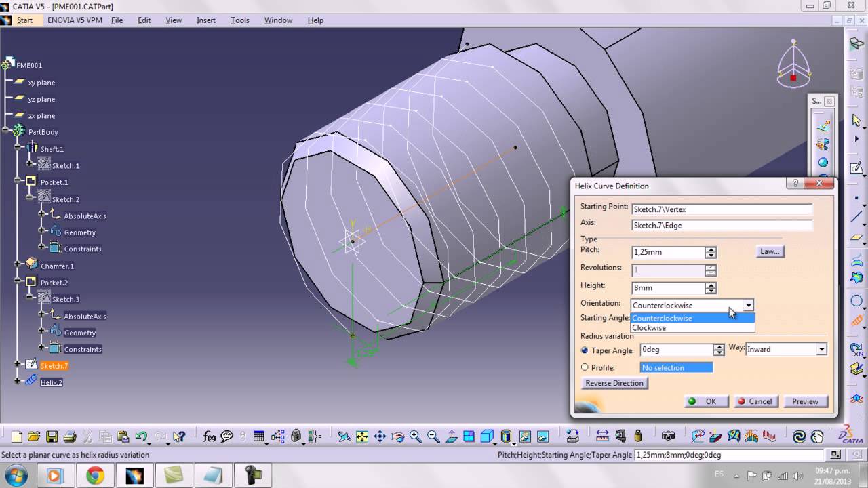Click the Fly mode airplane icon
This screenshot has width=868, height=488.
tap(344, 436)
